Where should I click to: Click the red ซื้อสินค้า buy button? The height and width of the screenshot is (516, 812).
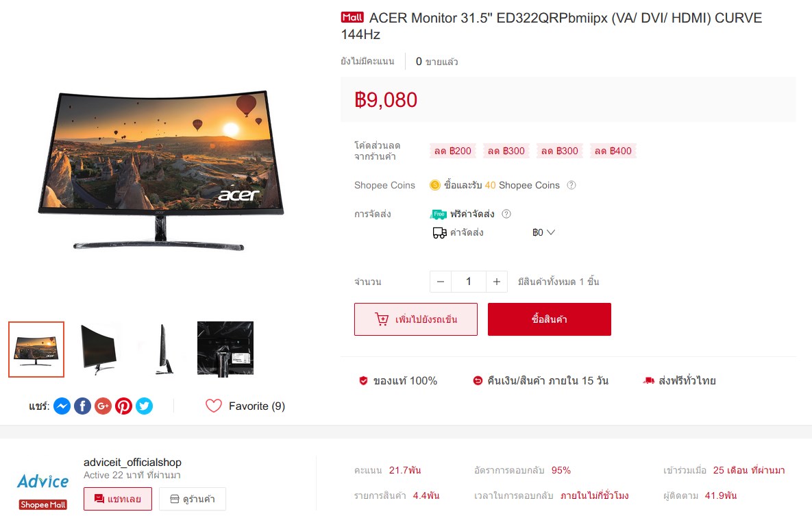pyautogui.click(x=550, y=319)
